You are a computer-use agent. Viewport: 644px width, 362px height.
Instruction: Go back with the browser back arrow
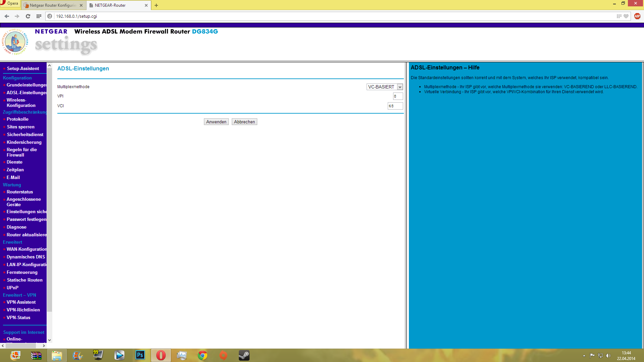[x=7, y=16]
